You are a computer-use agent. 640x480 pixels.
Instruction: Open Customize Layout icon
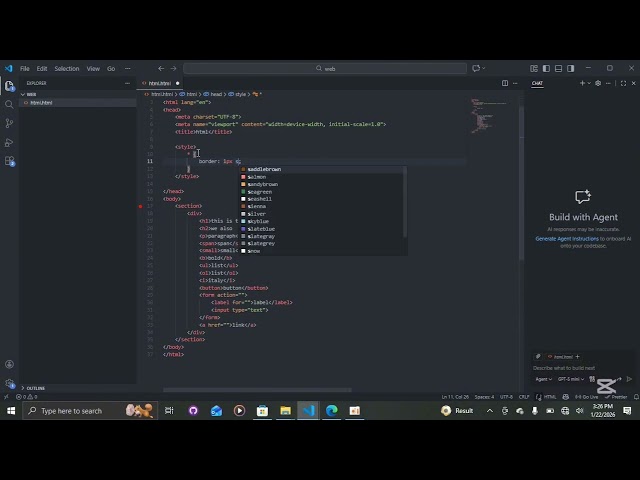[533, 69]
